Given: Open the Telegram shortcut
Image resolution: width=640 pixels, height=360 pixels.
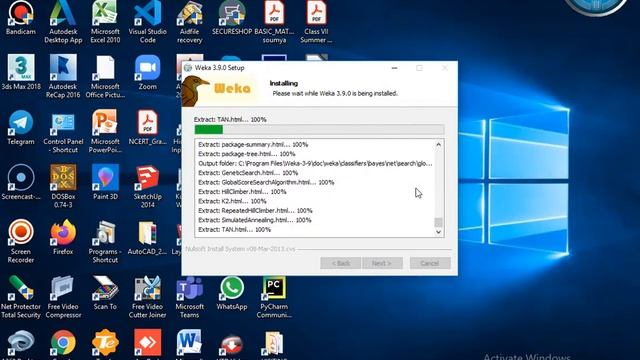Looking at the screenshot, I should click(x=21, y=127).
